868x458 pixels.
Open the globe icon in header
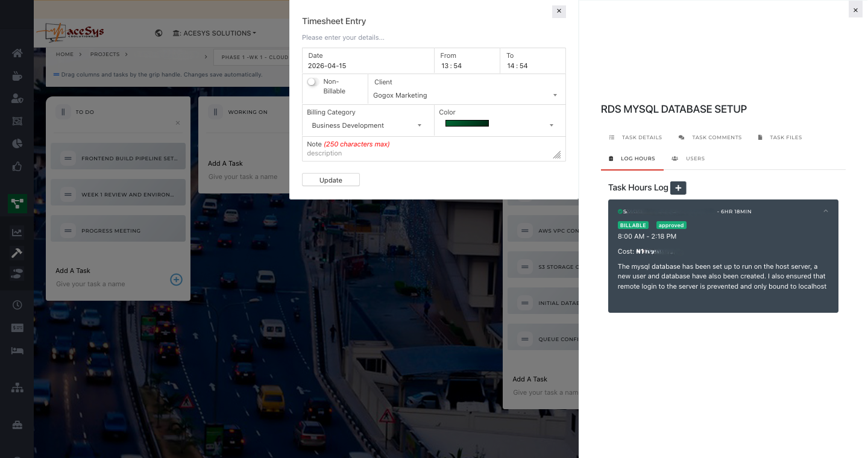pos(159,33)
